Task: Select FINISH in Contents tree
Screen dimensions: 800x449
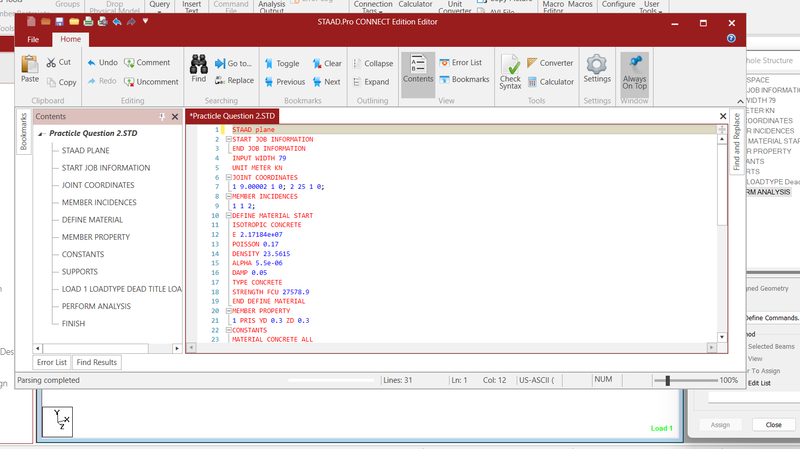Action: tap(73, 324)
